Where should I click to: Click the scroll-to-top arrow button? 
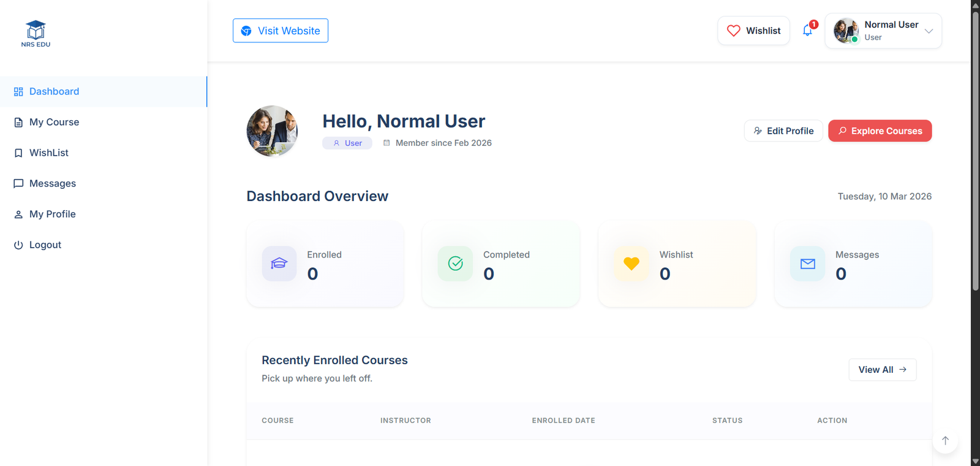[945, 440]
